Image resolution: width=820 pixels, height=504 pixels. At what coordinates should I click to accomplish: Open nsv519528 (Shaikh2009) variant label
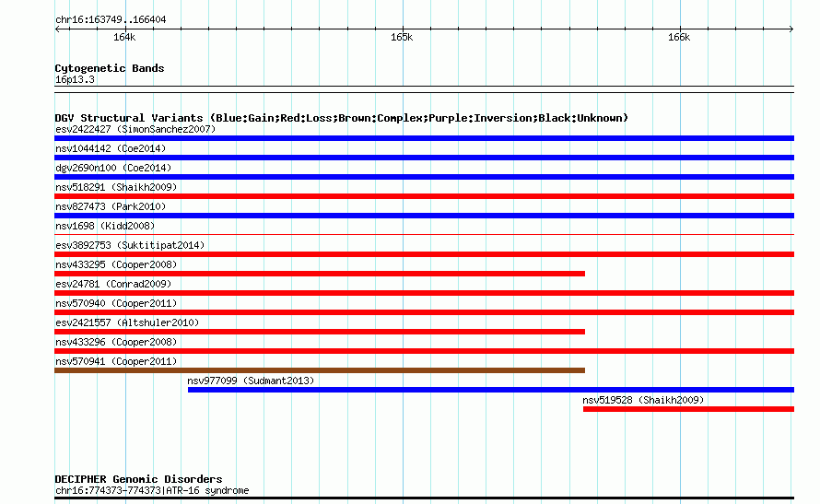point(643,400)
